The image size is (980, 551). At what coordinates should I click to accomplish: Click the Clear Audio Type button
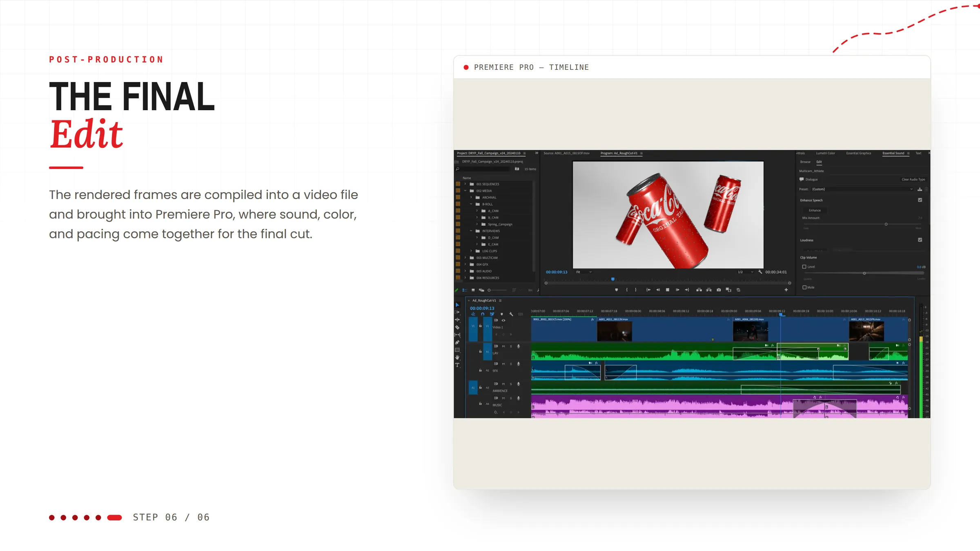point(913,180)
